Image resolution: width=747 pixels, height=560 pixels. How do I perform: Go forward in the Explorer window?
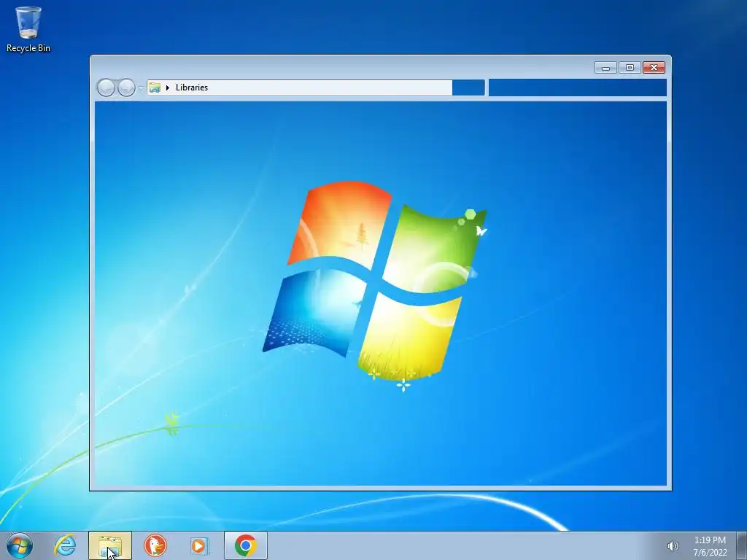[126, 87]
